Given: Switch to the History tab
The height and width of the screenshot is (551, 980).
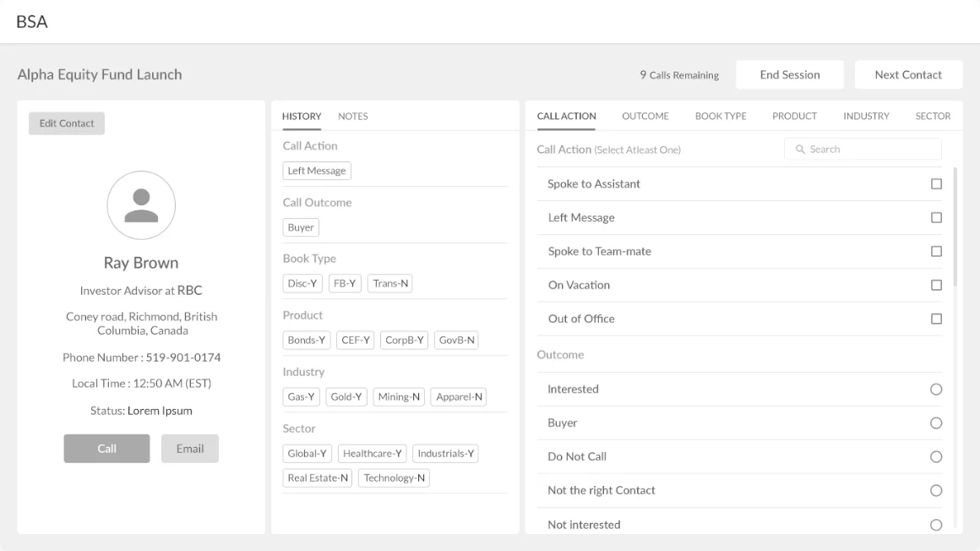Looking at the screenshot, I should click(x=302, y=117).
